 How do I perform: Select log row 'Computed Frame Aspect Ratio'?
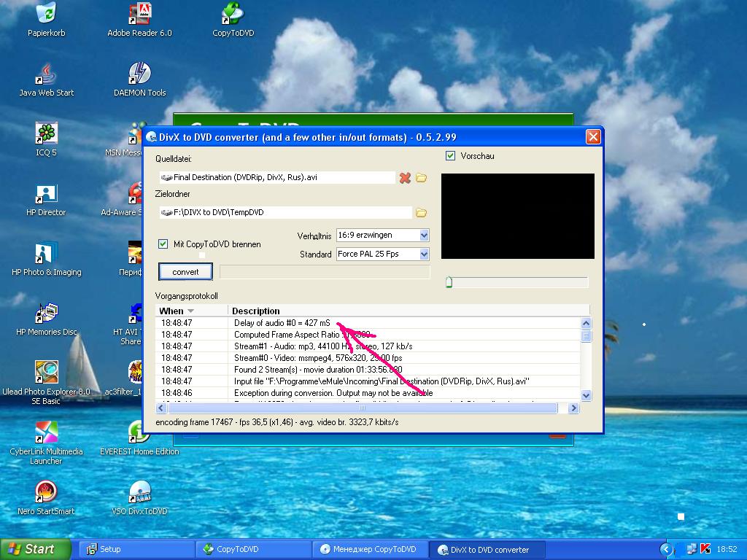[x=368, y=334]
